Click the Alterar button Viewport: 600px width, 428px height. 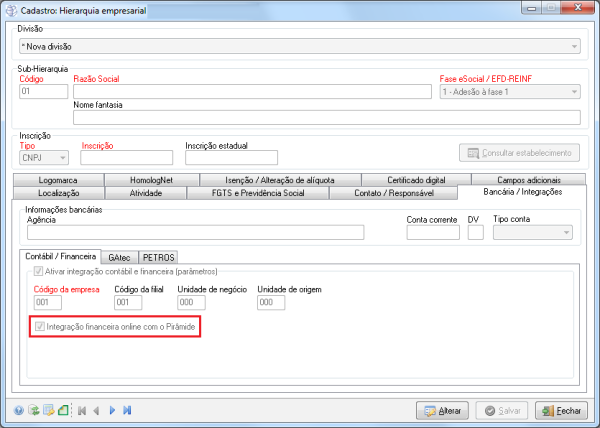(x=442, y=410)
